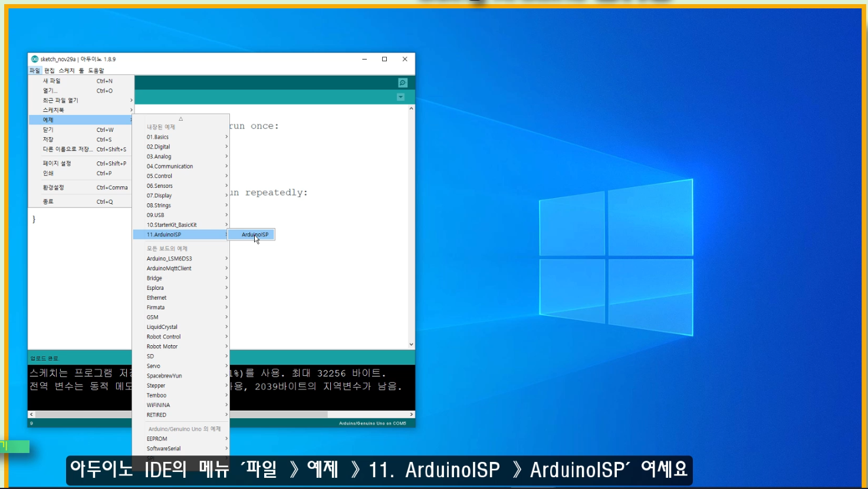Click the console scrollbar right arrow
868x489 pixels.
pos(411,415)
